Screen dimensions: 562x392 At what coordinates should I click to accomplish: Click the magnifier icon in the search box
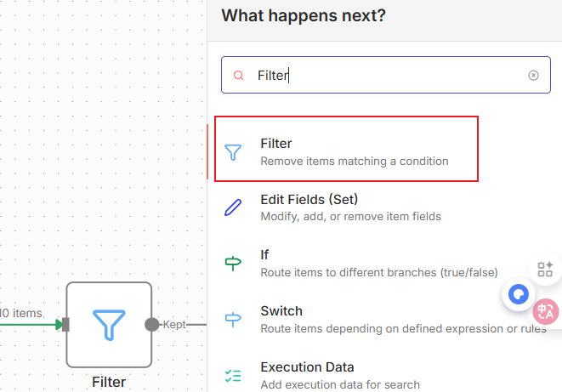coord(239,76)
